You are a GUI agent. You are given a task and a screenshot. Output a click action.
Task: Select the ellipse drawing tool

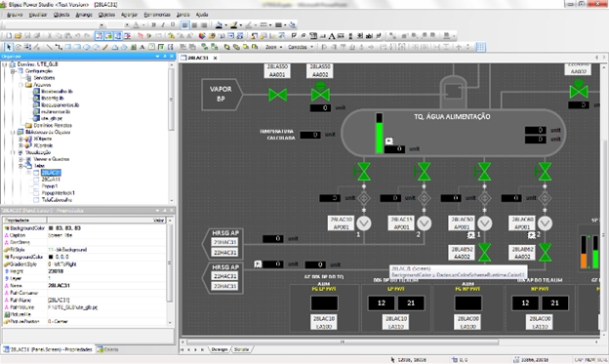(87, 47)
